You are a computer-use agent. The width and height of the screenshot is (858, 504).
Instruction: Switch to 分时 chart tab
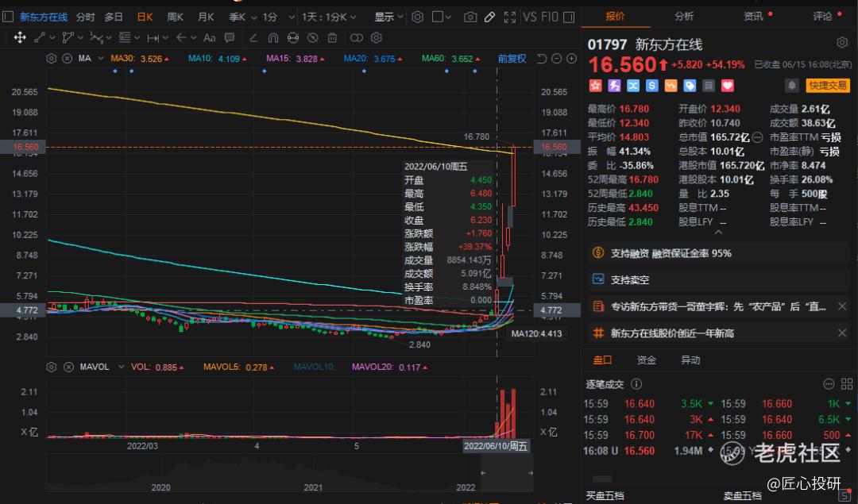click(85, 17)
